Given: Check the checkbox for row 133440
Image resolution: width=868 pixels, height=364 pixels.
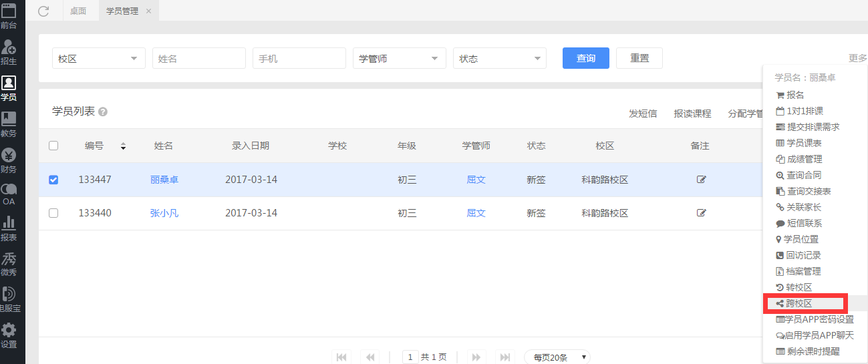Looking at the screenshot, I should 53,213.
